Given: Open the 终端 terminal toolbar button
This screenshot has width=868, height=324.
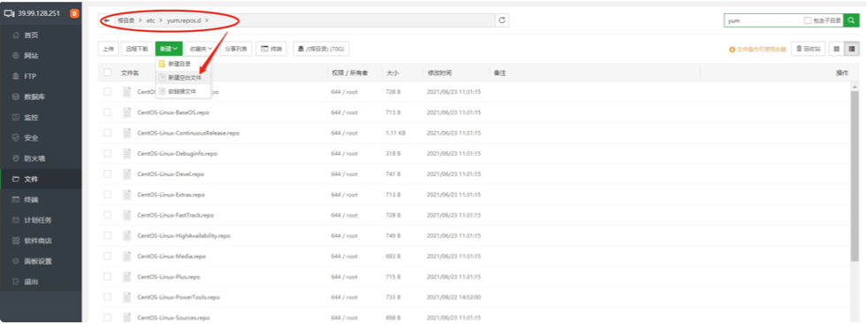Looking at the screenshot, I should click(x=272, y=49).
